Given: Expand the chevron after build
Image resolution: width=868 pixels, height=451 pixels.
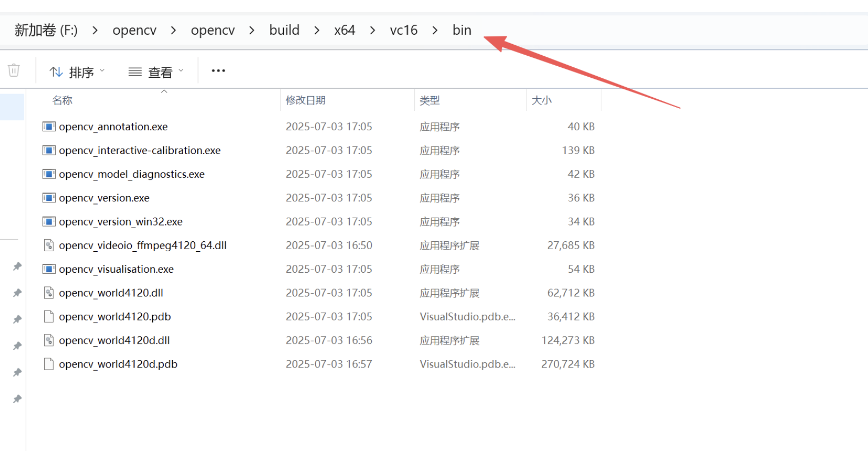Looking at the screenshot, I should [x=317, y=30].
